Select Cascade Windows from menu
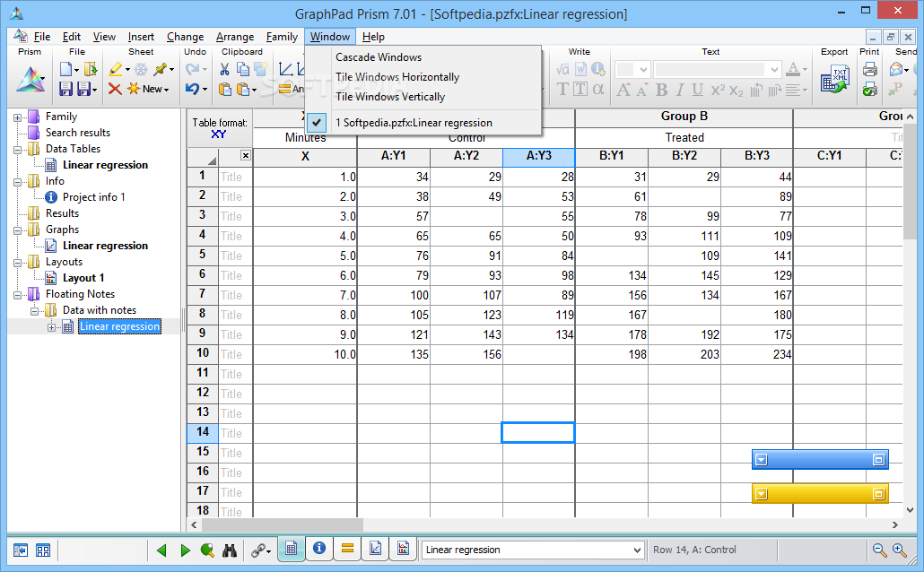924x572 pixels. (x=378, y=57)
